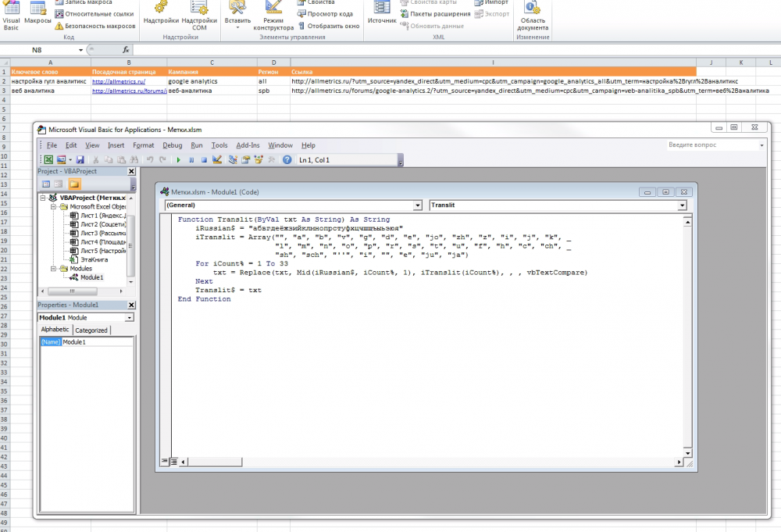Open the (General) object dropdown
The image size is (781, 532).
(417, 205)
